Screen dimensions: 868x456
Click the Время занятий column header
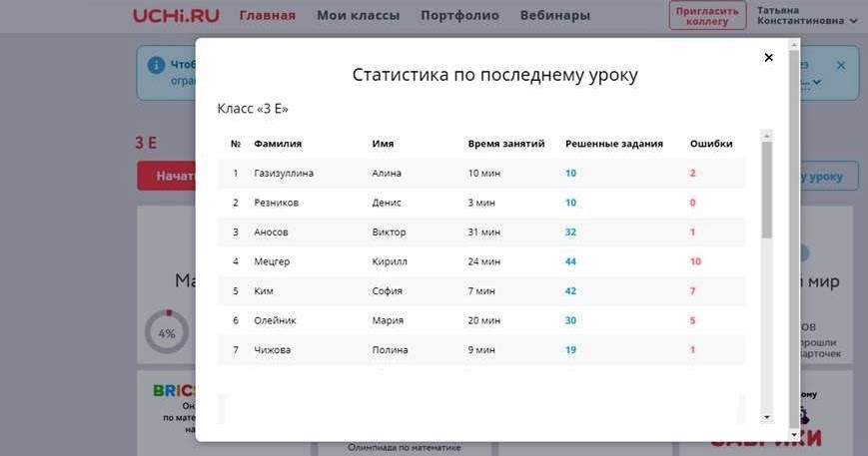(x=506, y=144)
